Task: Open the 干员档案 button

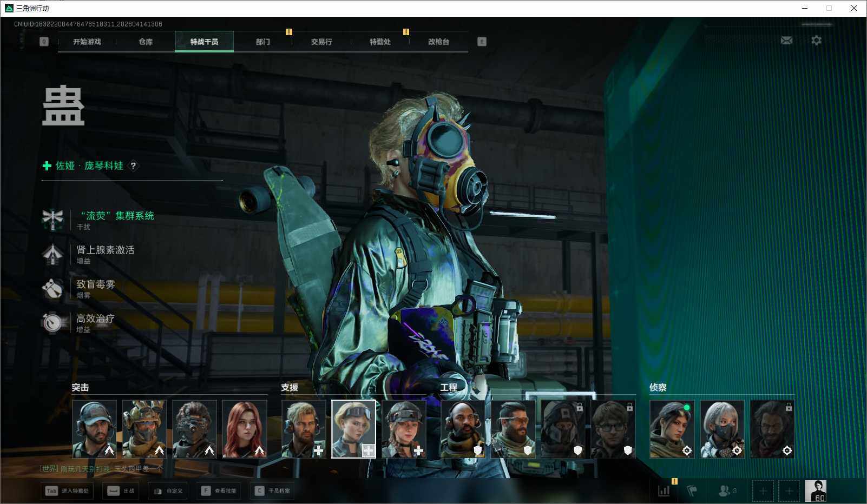Action: (272, 490)
